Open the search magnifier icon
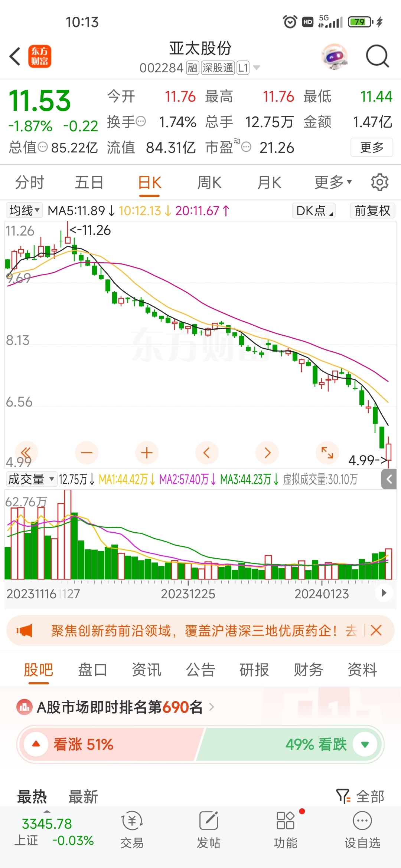Screen dimensions: 401x868 pyautogui.click(x=377, y=57)
